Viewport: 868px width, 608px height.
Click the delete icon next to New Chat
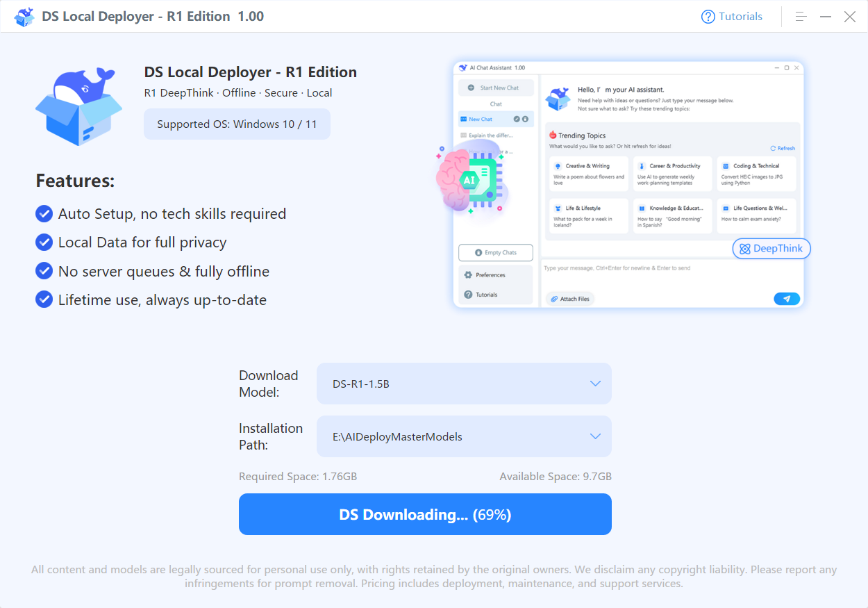tap(525, 119)
